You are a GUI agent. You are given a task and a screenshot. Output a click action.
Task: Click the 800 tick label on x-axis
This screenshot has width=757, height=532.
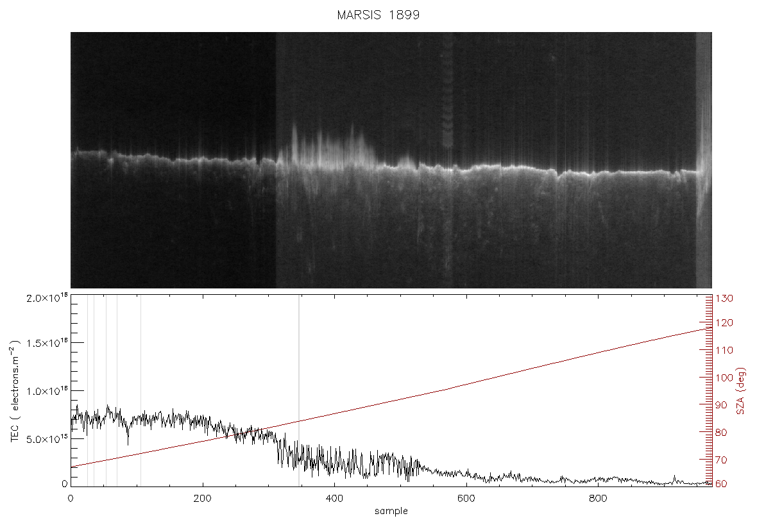tap(598, 498)
